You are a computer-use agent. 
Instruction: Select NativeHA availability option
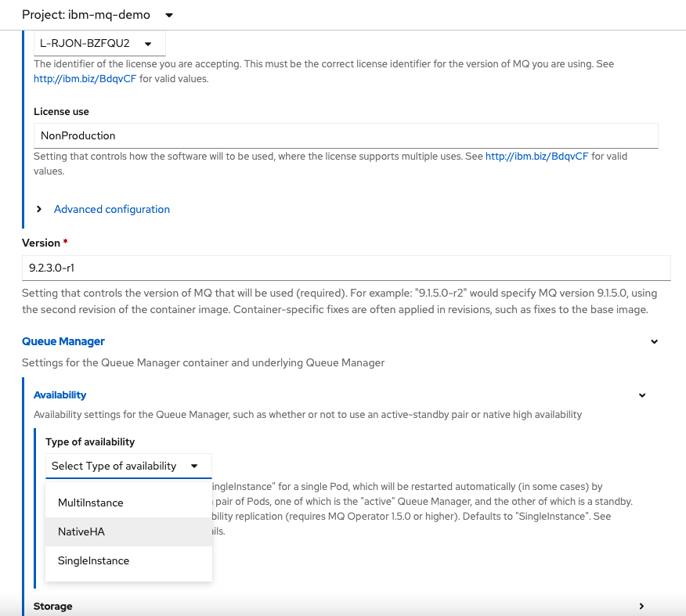[x=80, y=531]
